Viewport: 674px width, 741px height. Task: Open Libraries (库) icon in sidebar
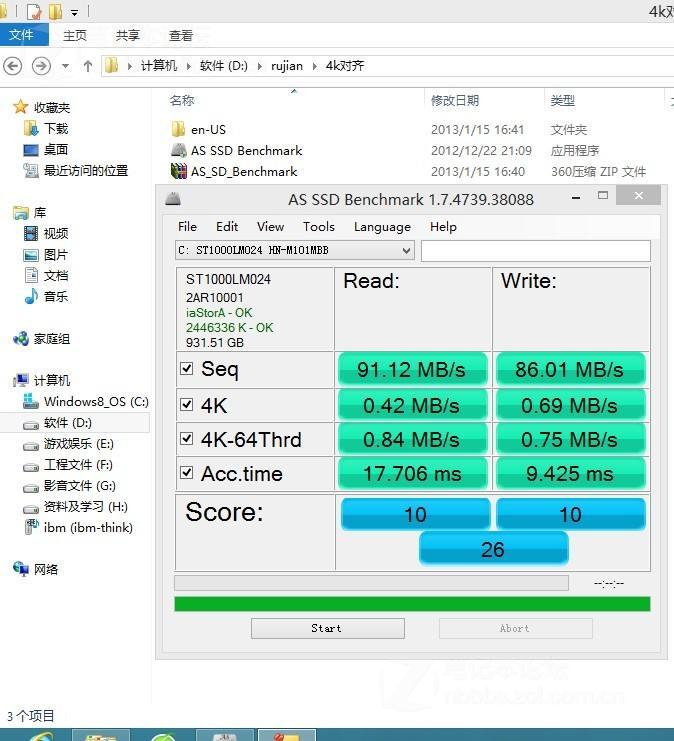(x=20, y=213)
